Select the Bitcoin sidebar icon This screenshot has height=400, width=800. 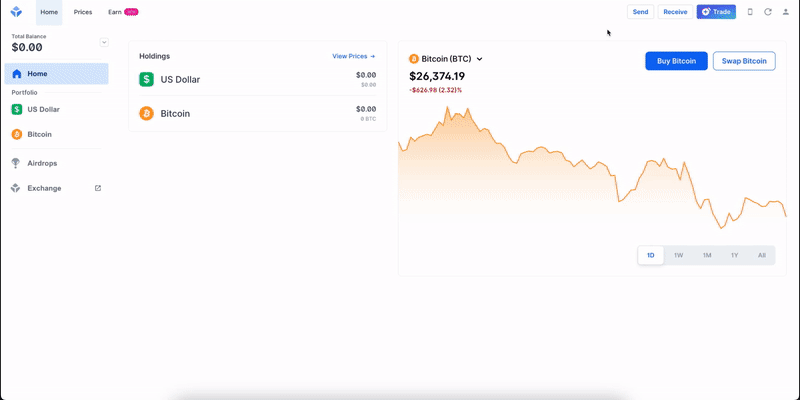(x=17, y=134)
